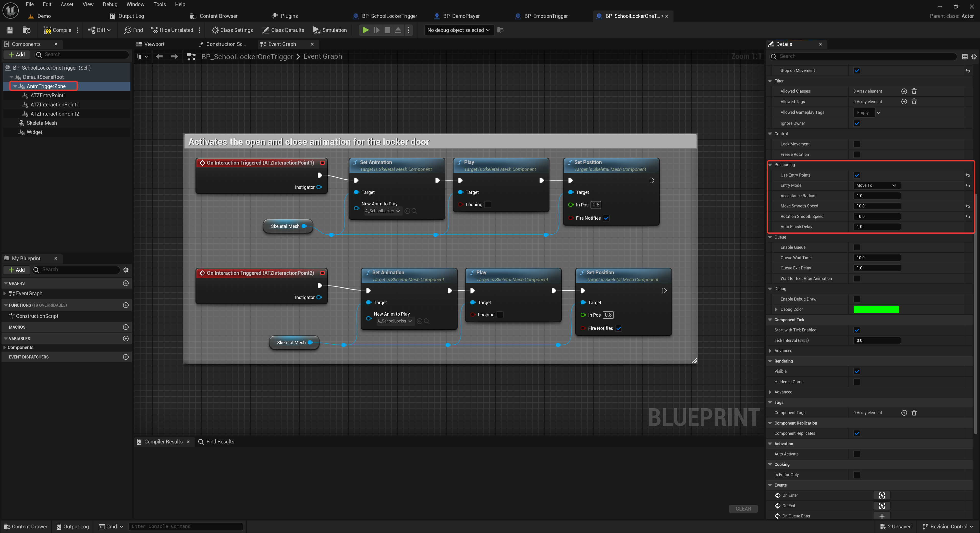Navigate back in graph history
The image size is (980, 533).
click(160, 57)
